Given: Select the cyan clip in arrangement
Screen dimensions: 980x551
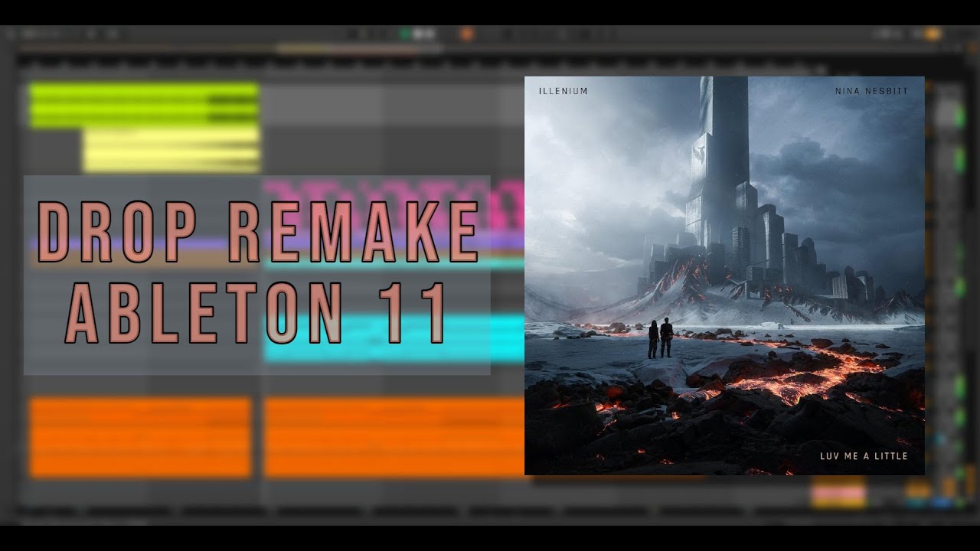Looking at the screenshot, I should click(394, 338).
